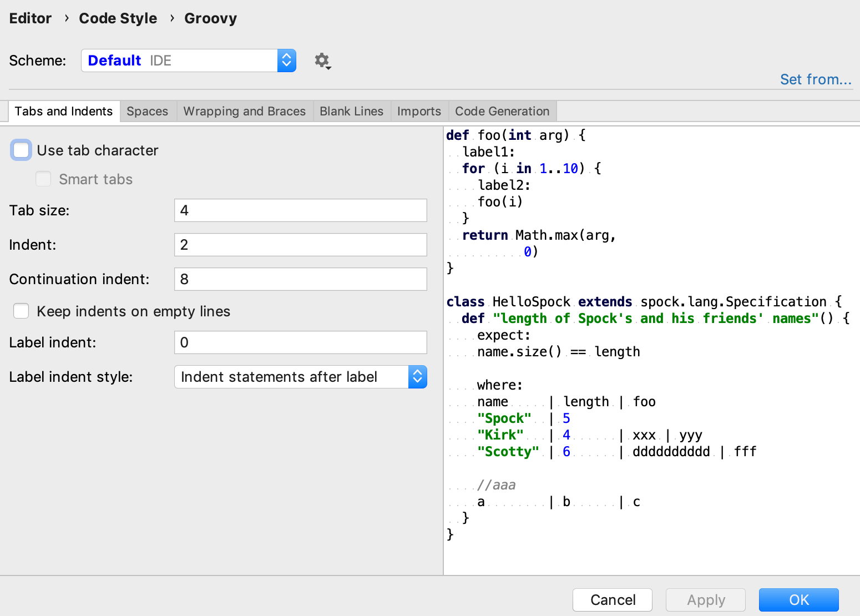This screenshot has height=616, width=860.
Task: Select the Blank Lines tab
Action: click(x=351, y=111)
